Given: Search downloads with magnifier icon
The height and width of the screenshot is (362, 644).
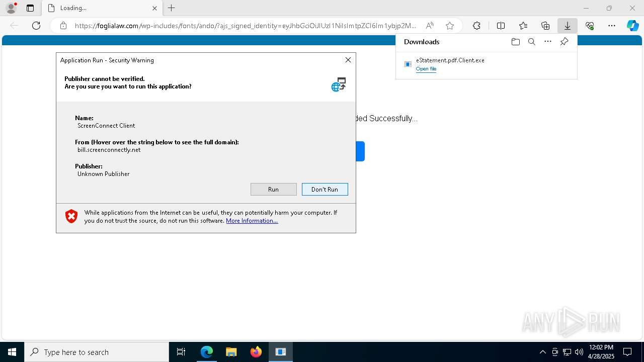Looking at the screenshot, I should tap(532, 42).
